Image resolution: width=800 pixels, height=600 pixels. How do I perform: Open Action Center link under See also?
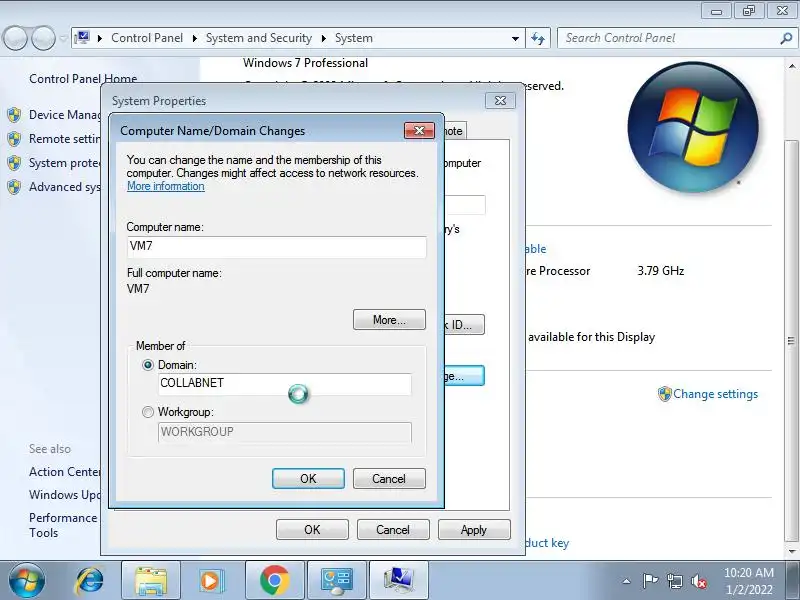65,472
